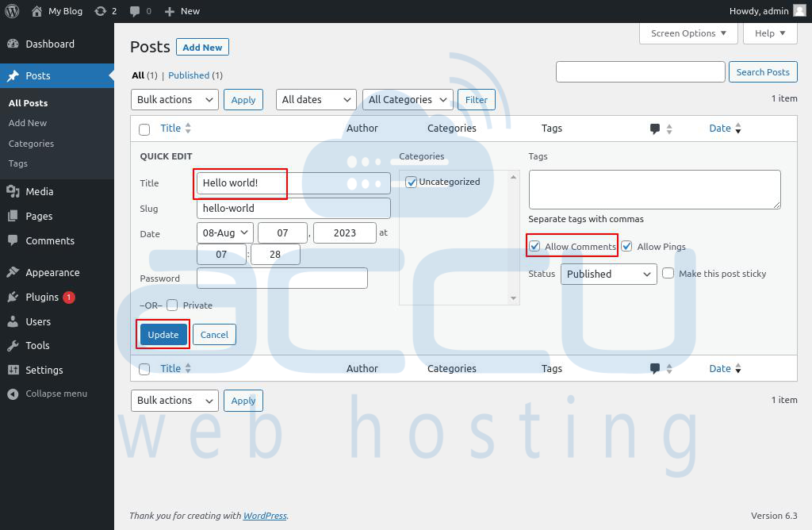Select the Media library icon in the sidebar
The image size is (812, 530).
[13, 191]
